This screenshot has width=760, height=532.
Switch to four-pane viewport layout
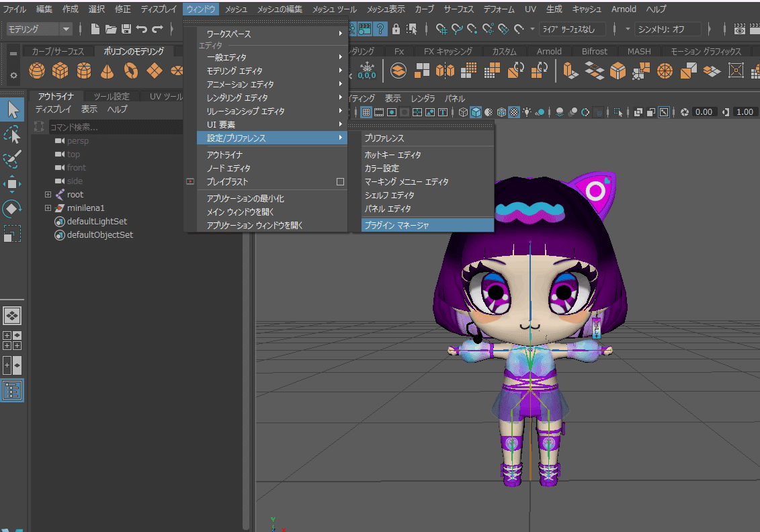(12, 341)
